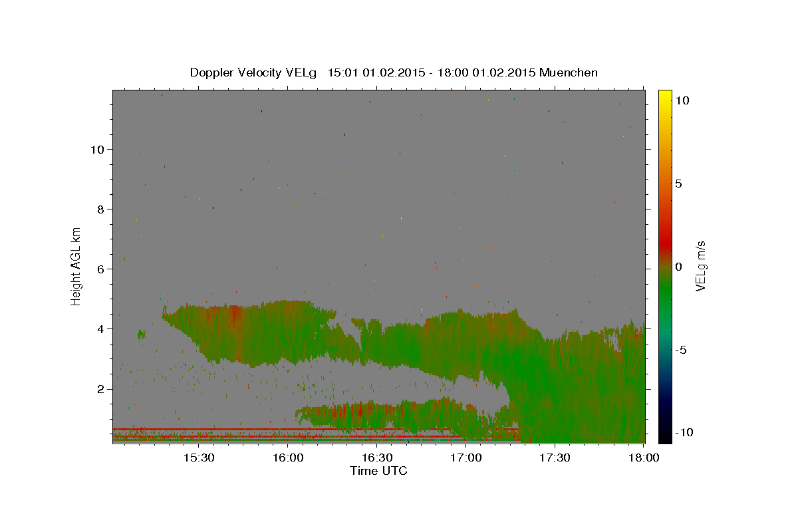Click the 16:30 time tick label
The height and width of the screenshot is (532, 798).
377,458
